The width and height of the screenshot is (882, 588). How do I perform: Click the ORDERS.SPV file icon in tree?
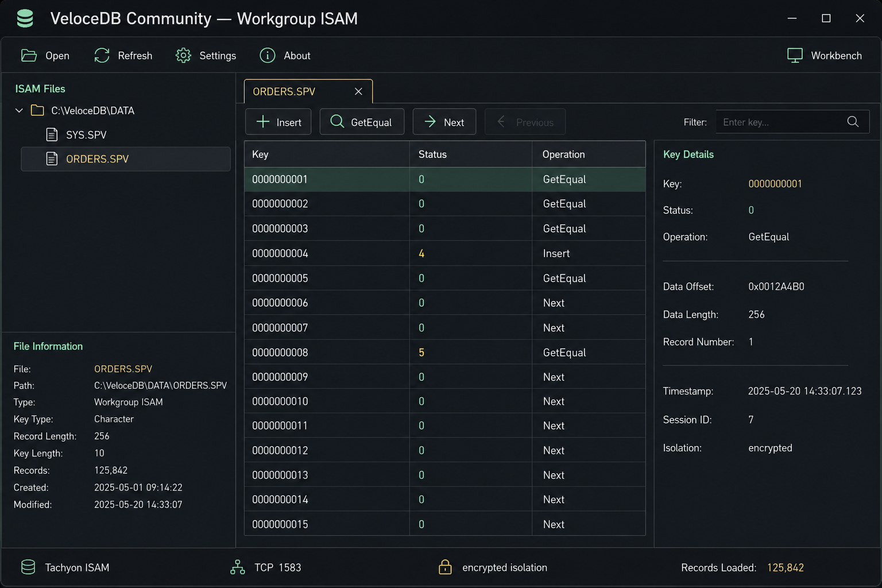point(52,158)
